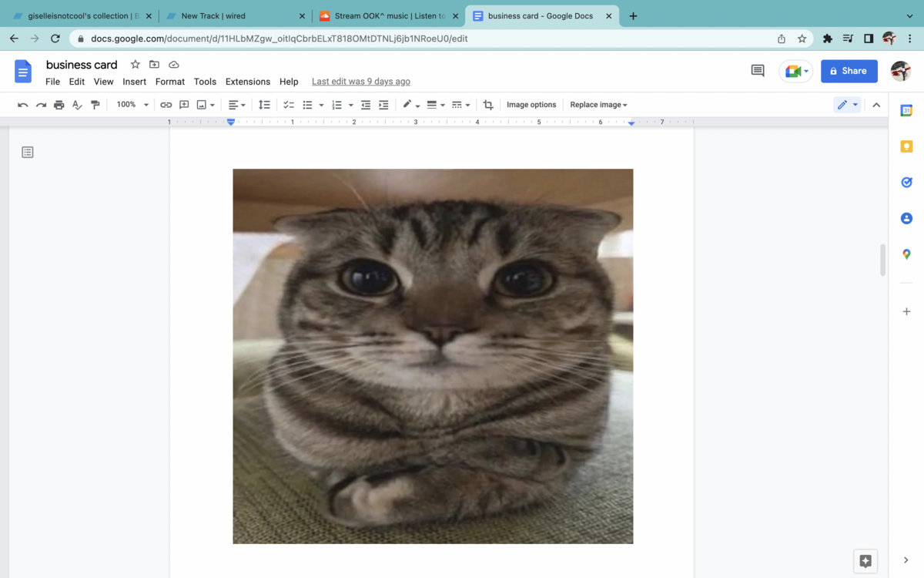The height and width of the screenshot is (578, 924).
Task: Open Google Keep from side panel
Action: tap(906, 146)
